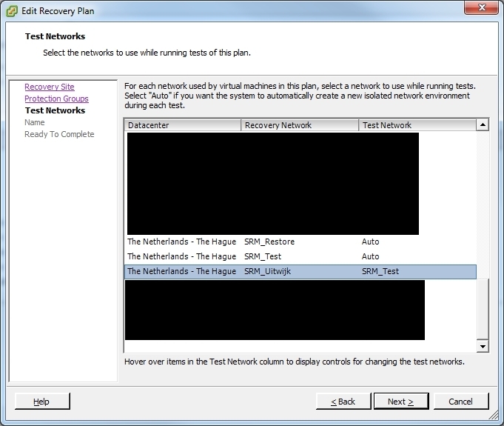Screen dimensions: 504x426
Task: Open the Recovery Site step link
Action: [50, 87]
